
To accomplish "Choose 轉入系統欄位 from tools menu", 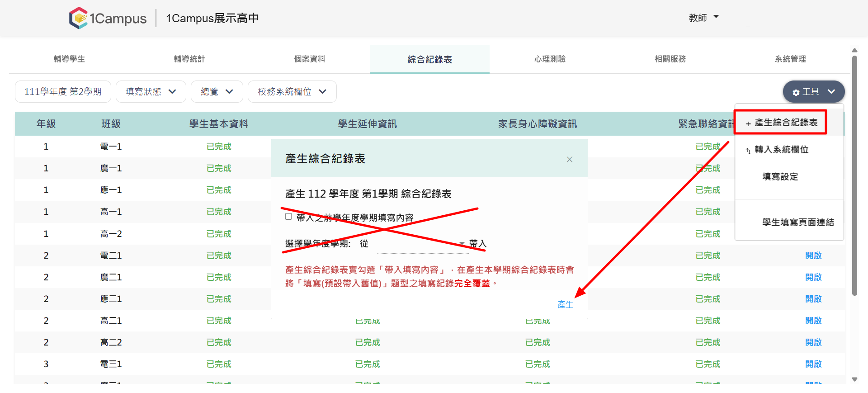I will (789, 150).
